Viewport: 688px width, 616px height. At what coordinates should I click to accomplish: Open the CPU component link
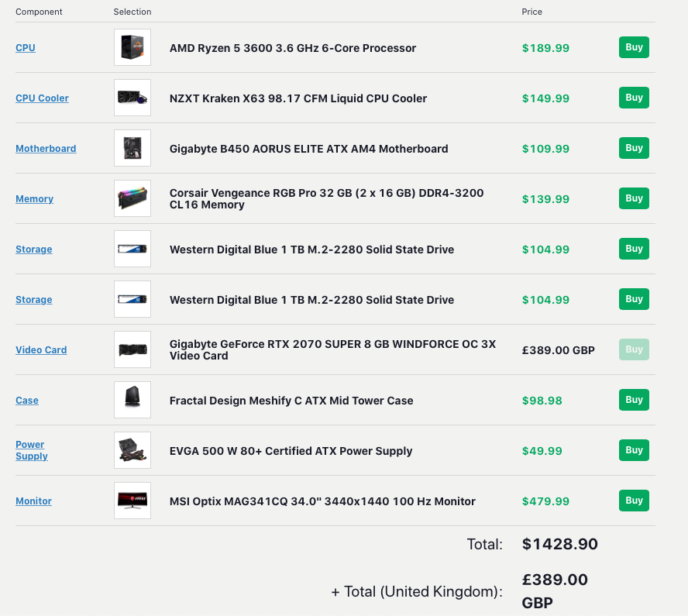[x=26, y=48]
